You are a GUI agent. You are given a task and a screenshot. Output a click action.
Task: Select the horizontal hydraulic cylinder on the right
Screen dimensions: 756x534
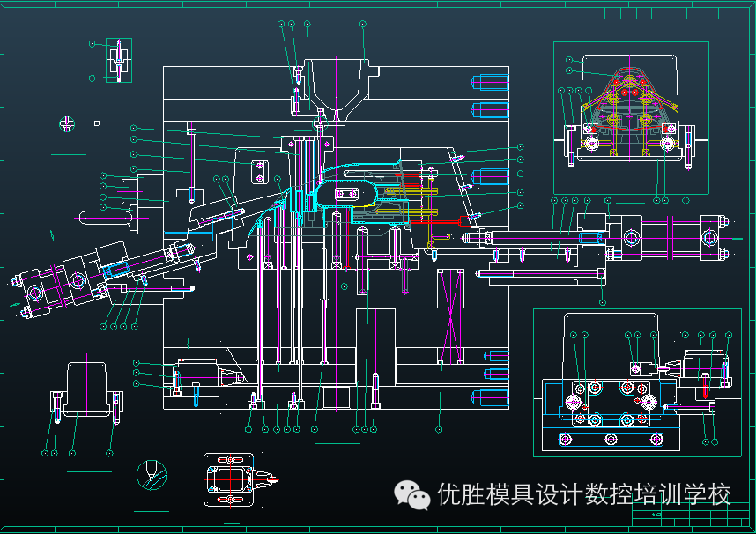pos(668,238)
